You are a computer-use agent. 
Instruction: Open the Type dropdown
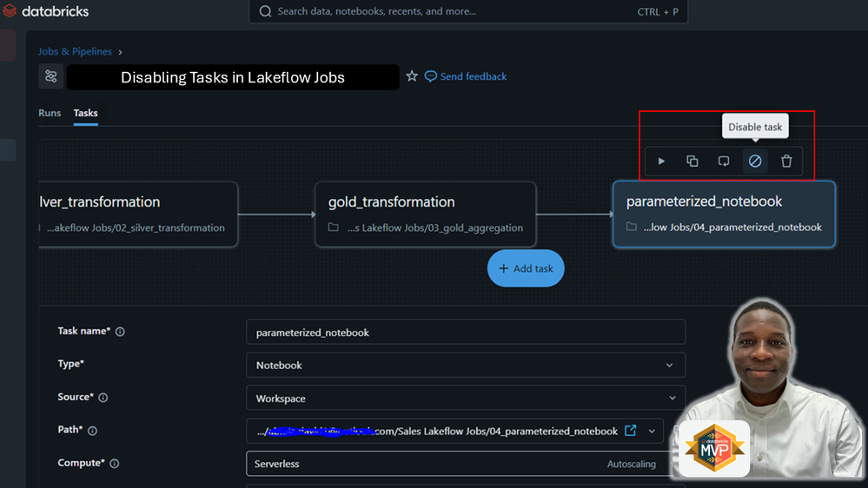click(x=466, y=366)
